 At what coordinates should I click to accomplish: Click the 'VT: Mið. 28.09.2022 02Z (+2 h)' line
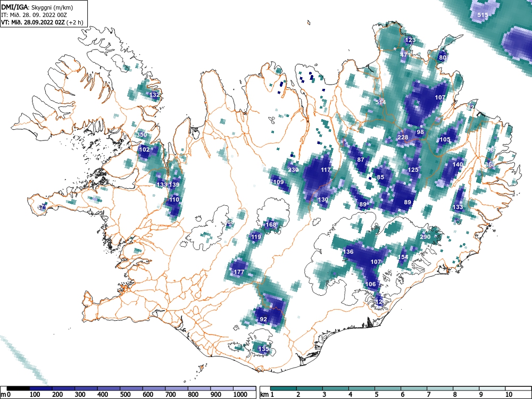41,22
